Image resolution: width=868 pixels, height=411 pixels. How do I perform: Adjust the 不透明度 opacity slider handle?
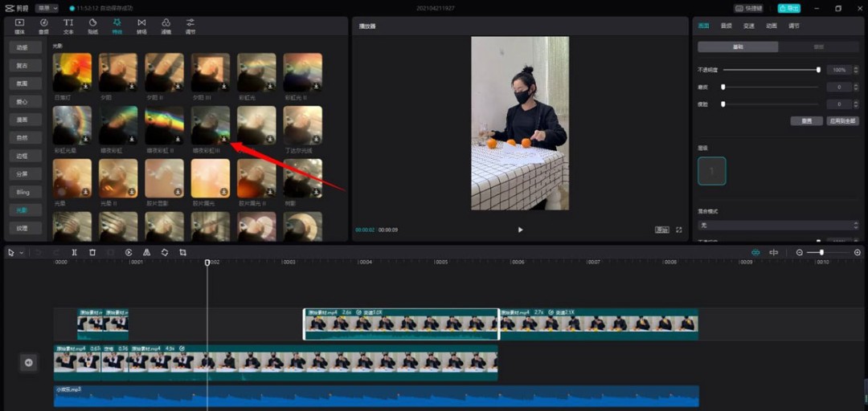tap(818, 70)
